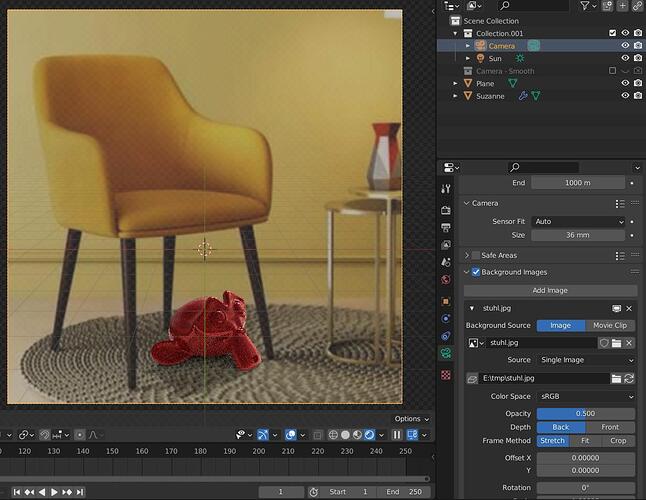Open the View Layer properties tab
The image size is (646, 500).
tap(446, 245)
